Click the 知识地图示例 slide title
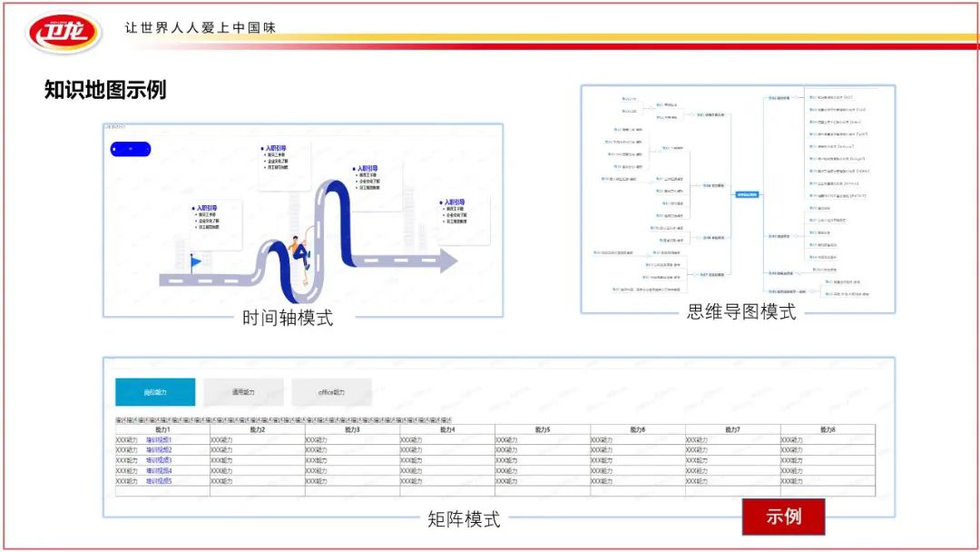This screenshot has height=552, width=980. tap(105, 90)
